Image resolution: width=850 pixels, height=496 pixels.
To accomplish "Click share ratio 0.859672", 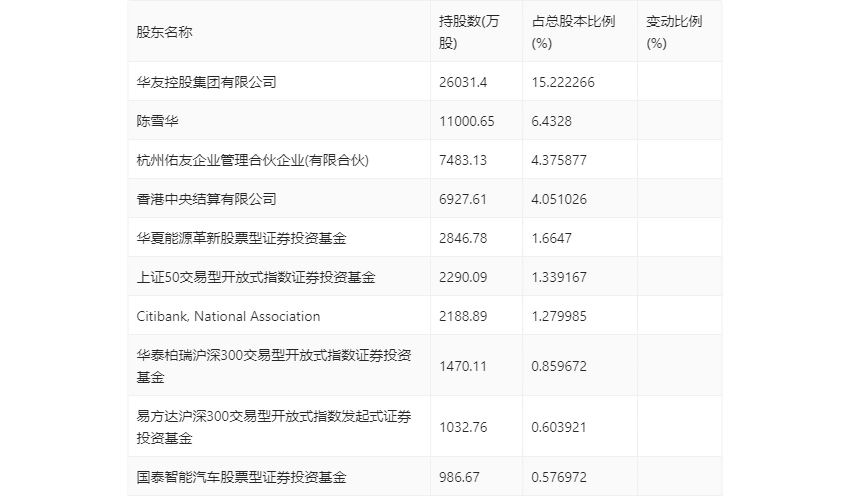I will tap(559, 366).
